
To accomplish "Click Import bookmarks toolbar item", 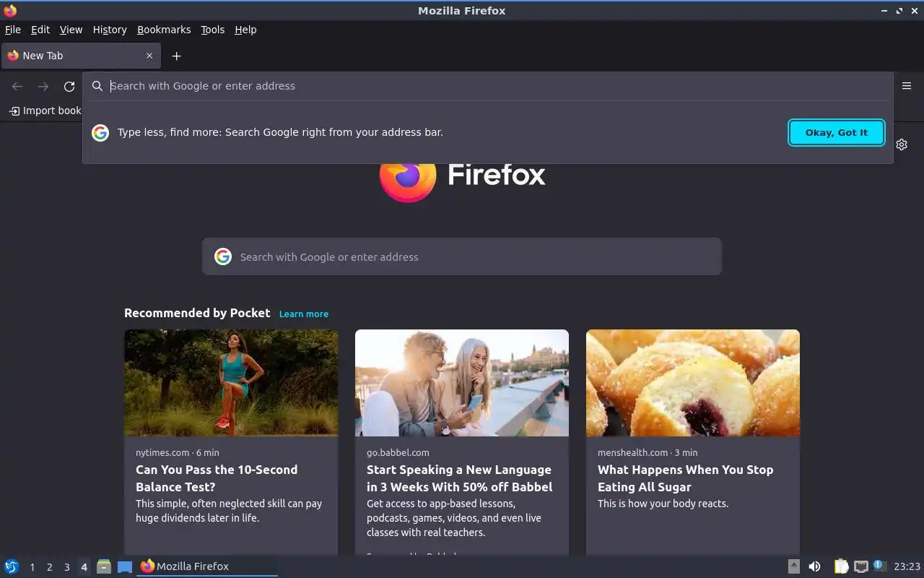I will click(x=45, y=111).
